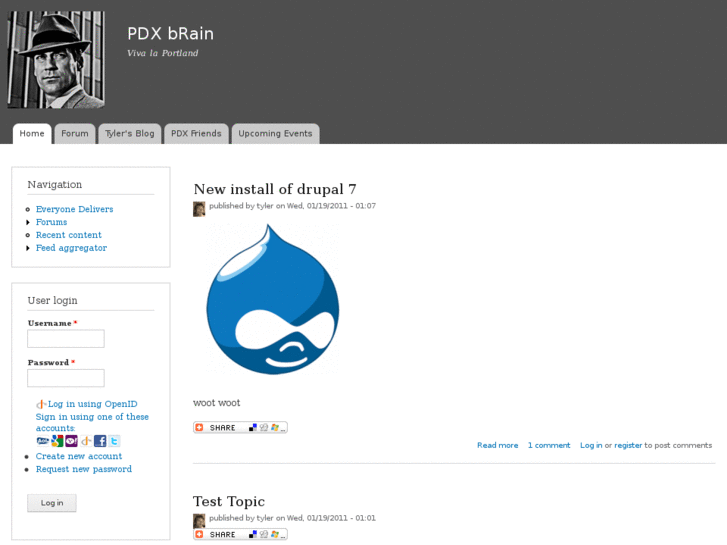Click the Username input field
This screenshot has width=727, height=545.
(x=66, y=339)
